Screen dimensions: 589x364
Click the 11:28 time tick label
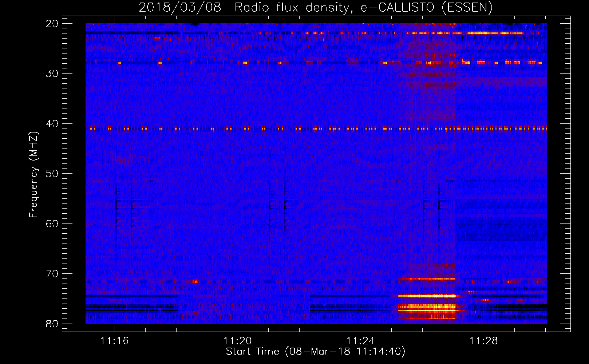click(x=483, y=341)
